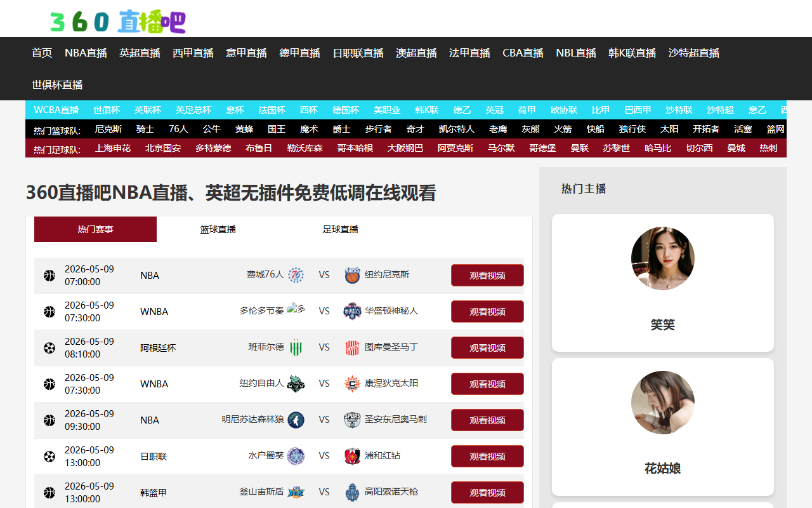
Task: Open CBA直播 navigation item
Action: pos(523,53)
